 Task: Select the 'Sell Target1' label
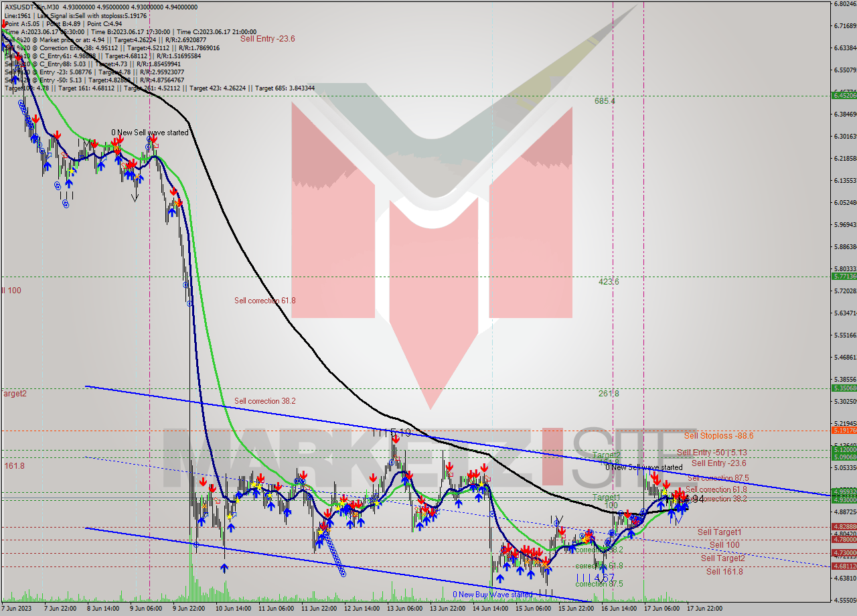719,532
